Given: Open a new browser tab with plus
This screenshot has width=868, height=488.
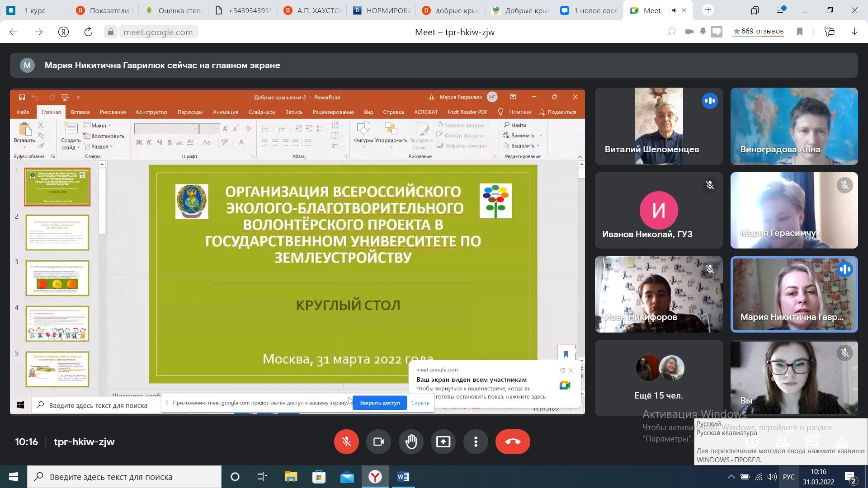Looking at the screenshot, I should (708, 10).
